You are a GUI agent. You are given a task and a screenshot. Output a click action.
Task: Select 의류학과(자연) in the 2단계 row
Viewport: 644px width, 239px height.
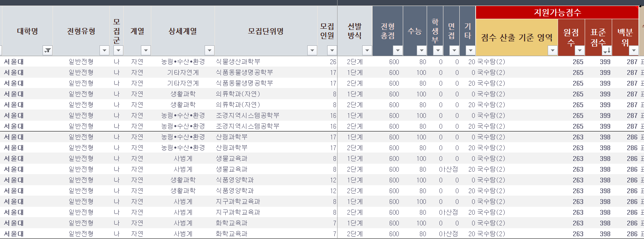coord(266,105)
